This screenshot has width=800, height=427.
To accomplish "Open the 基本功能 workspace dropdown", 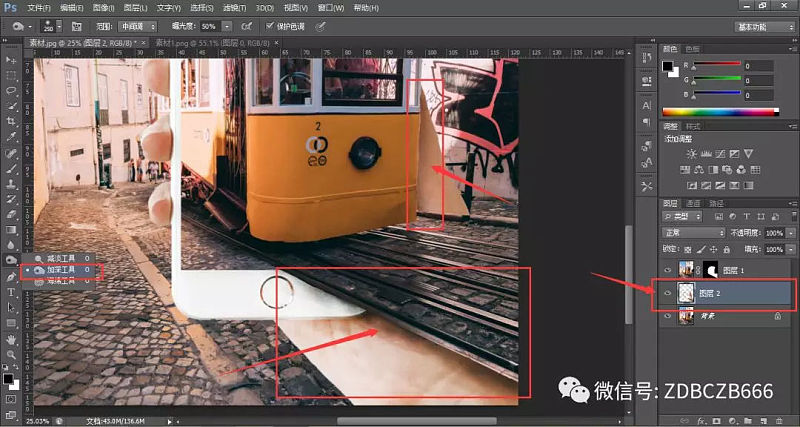I will tap(765, 27).
